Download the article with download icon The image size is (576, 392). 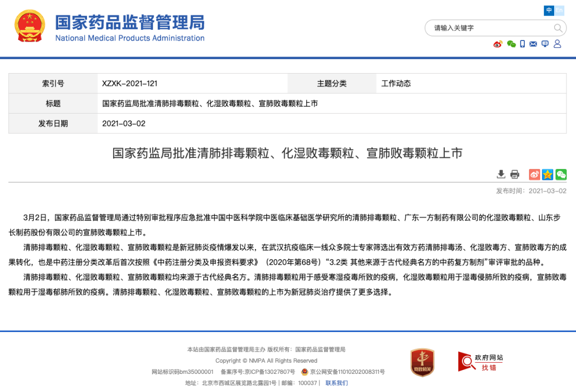pos(501,174)
